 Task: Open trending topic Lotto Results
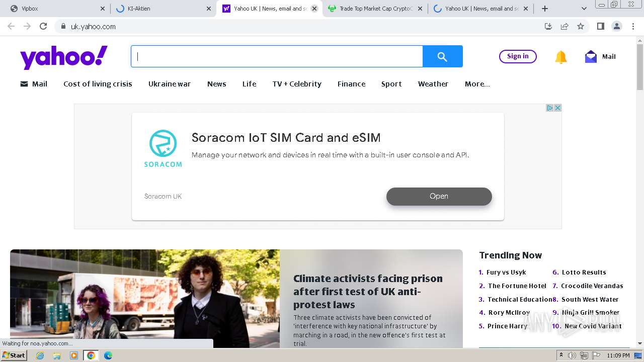click(584, 272)
